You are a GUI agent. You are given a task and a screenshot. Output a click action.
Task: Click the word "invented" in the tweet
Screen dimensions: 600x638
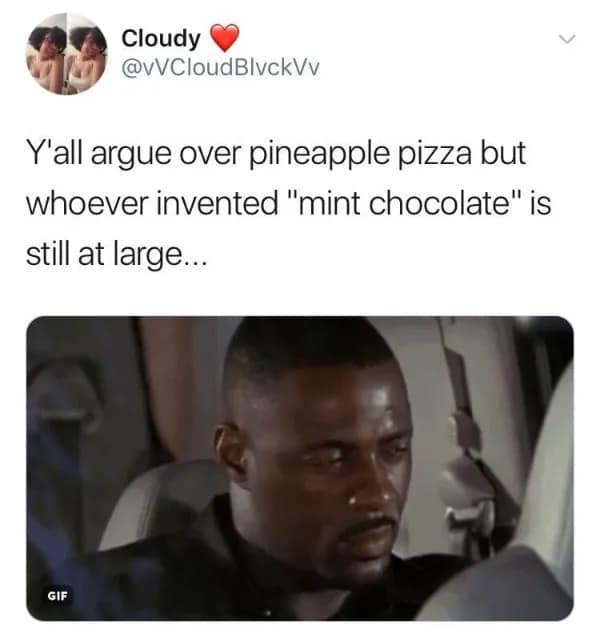[218, 203]
